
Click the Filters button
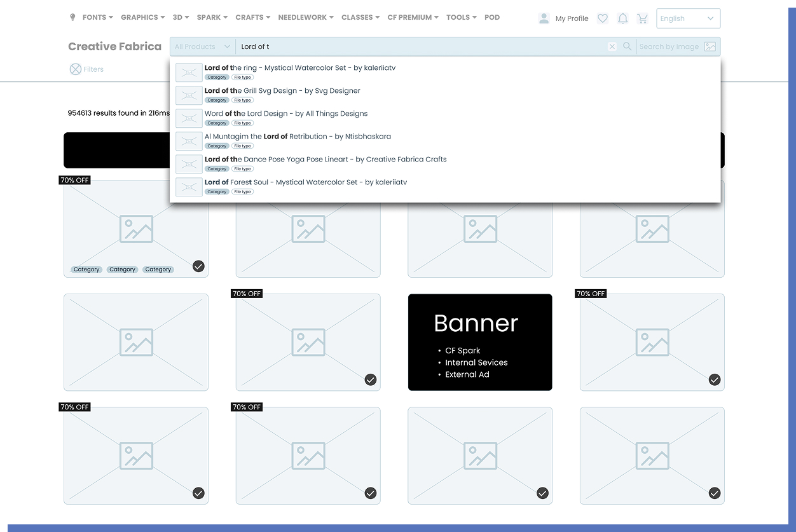click(86, 69)
